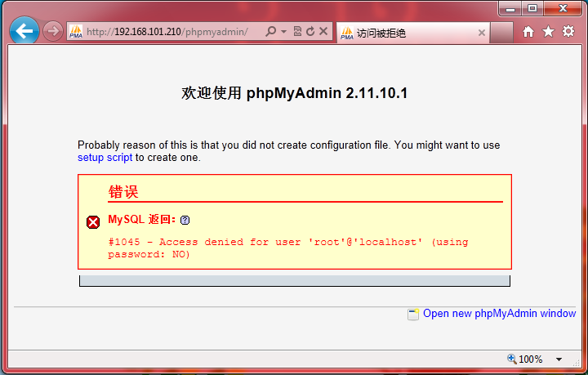Open zoom level dropdown arrow

click(559, 359)
